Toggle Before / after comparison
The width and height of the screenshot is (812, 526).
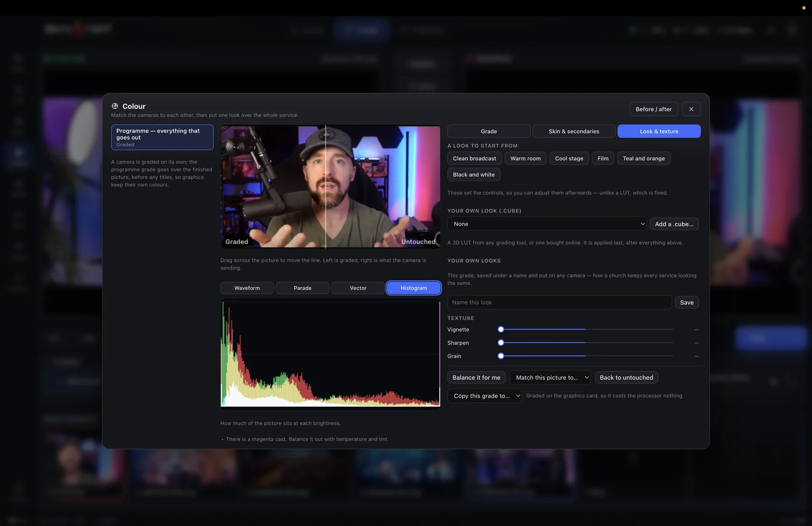653,109
